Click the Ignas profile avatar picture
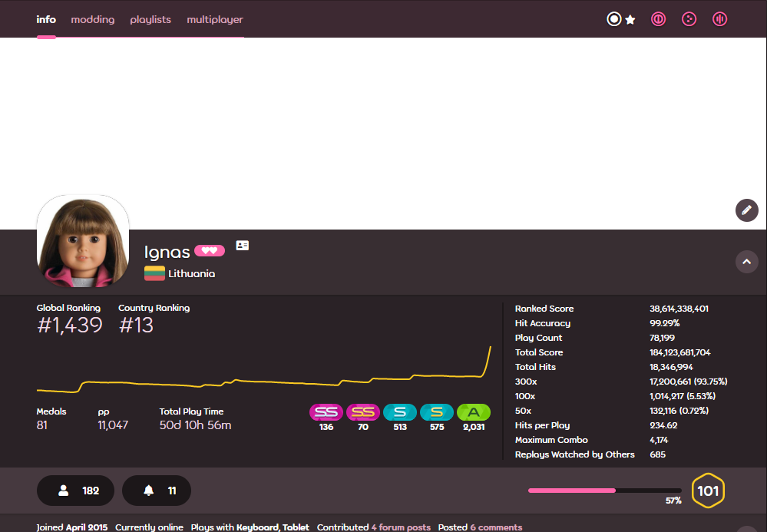This screenshot has width=767, height=532. tap(83, 240)
